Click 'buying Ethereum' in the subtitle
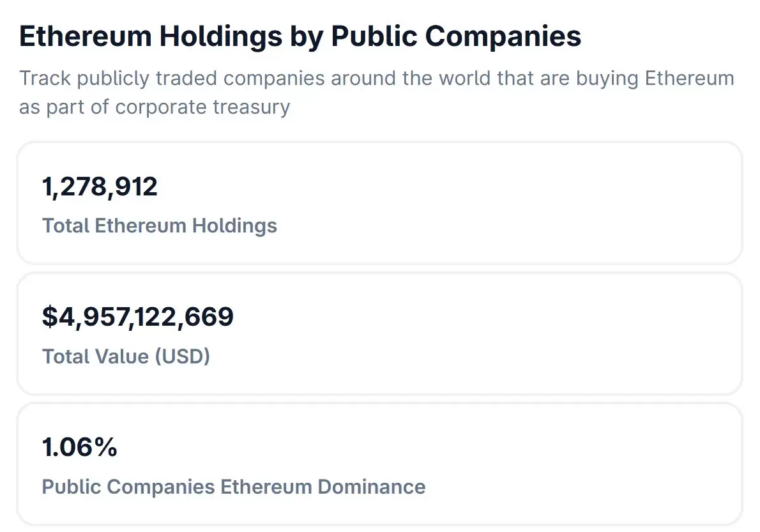760x532 pixels. coord(655,79)
